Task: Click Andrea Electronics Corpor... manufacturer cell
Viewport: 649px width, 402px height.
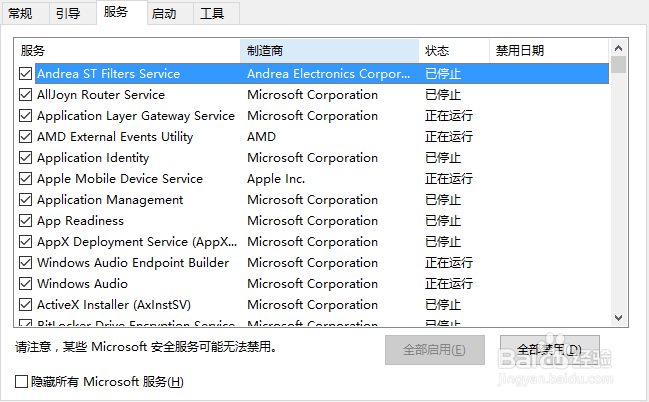Action: pos(329,74)
